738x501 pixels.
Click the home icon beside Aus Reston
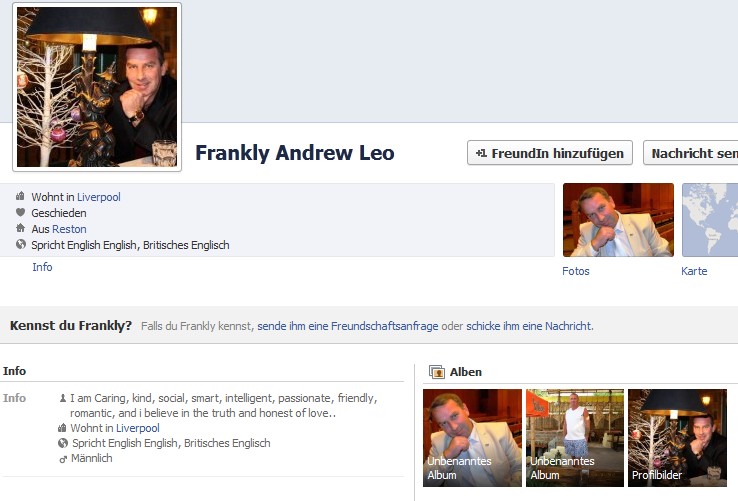pos(20,228)
